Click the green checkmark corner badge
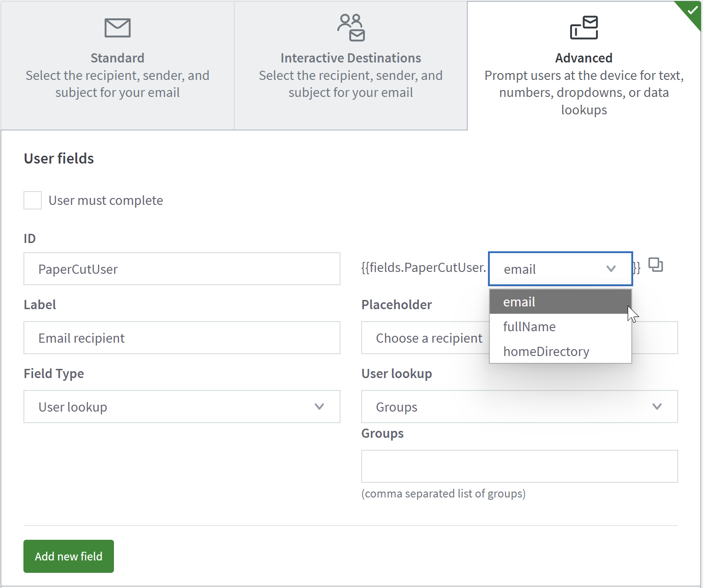Viewport: 703px width, 588px height. click(x=692, y=11)
